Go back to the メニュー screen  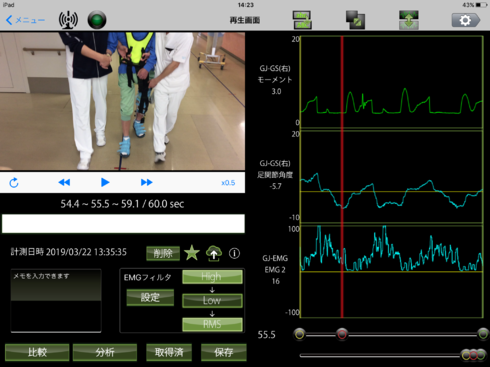25,20
